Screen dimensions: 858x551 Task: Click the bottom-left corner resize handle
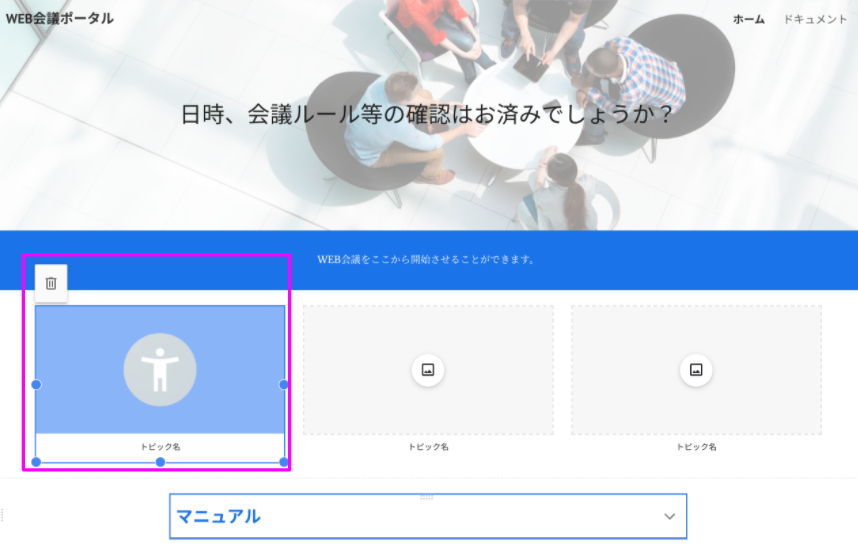tap(37, 462)
